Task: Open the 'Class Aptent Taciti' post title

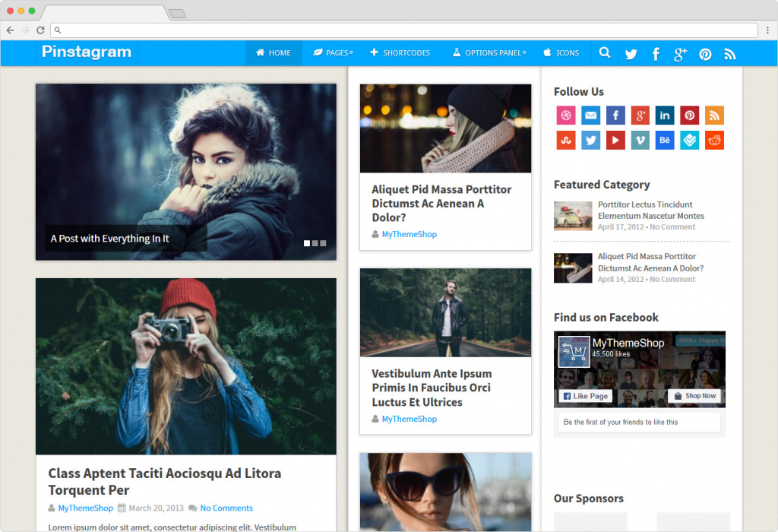Action: (x=164, y=481)
